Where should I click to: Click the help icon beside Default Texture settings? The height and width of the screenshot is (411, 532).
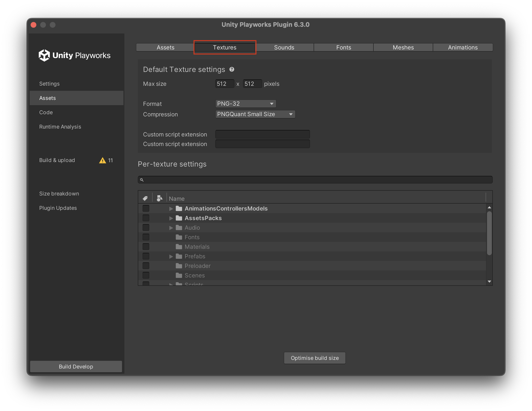click(232, 70)
